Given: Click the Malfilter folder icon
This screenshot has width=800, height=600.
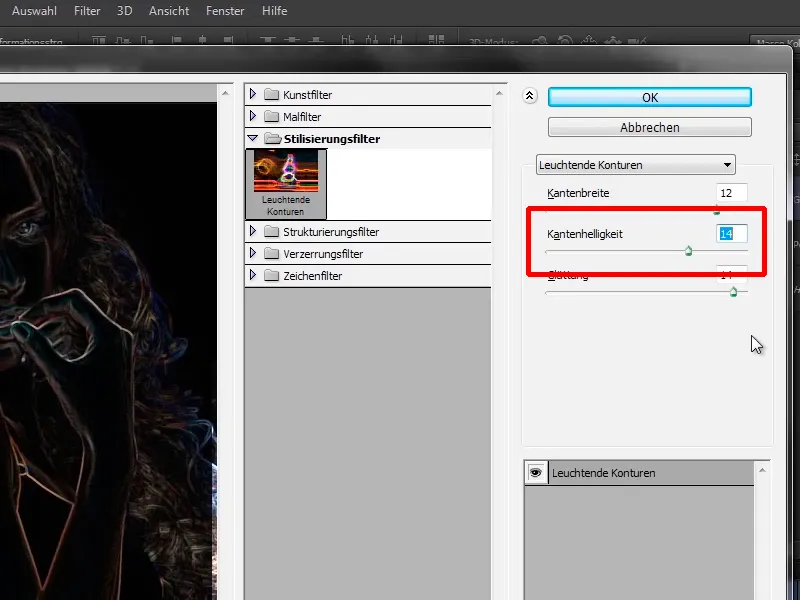Looking at the screenshot, I should [271, 116].
